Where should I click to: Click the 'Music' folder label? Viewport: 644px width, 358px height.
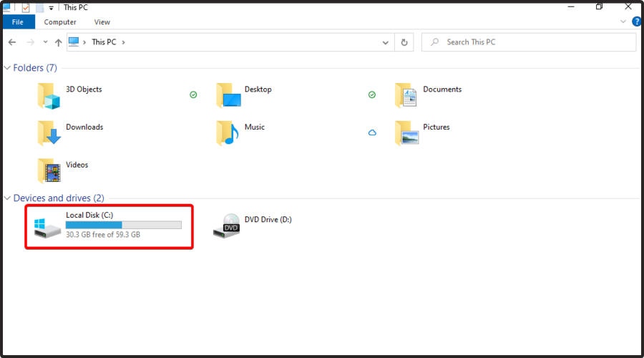[x=255, y=127]
